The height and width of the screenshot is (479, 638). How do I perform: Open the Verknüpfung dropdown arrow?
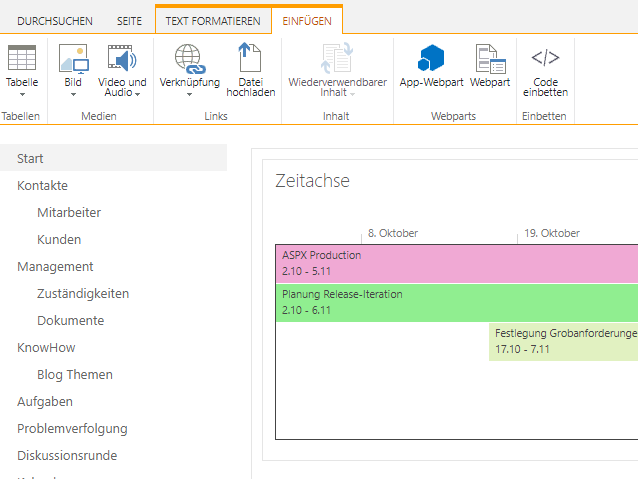click(189, 95)
